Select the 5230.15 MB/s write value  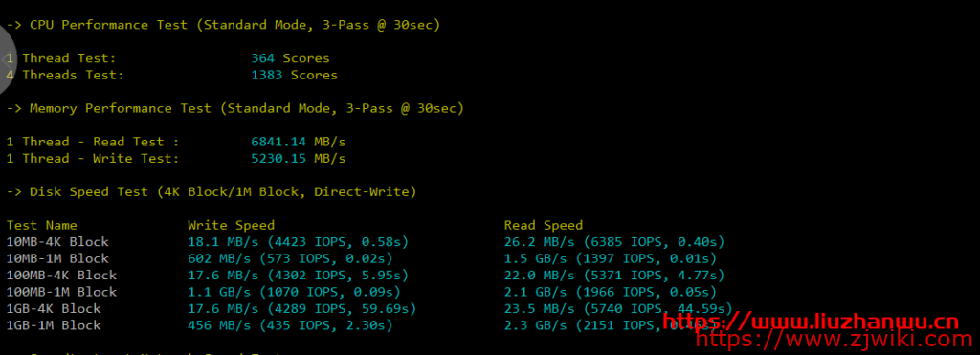click(x=299, y=158)
